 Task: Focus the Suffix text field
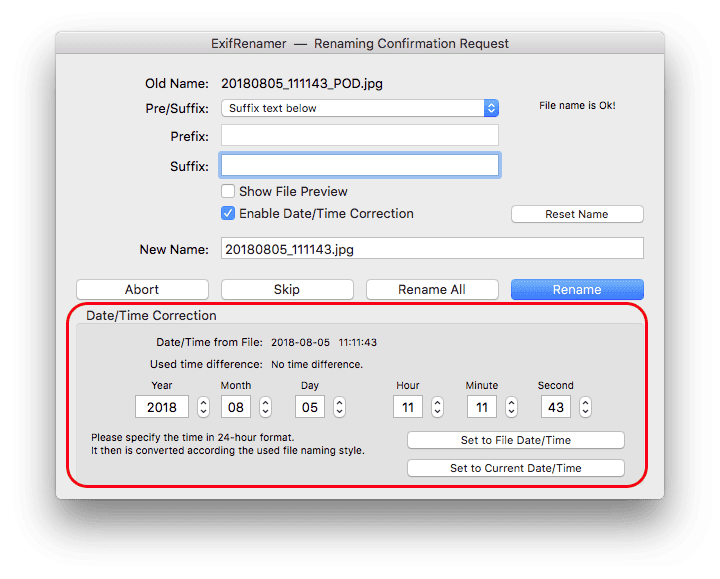tap(360, 165)
